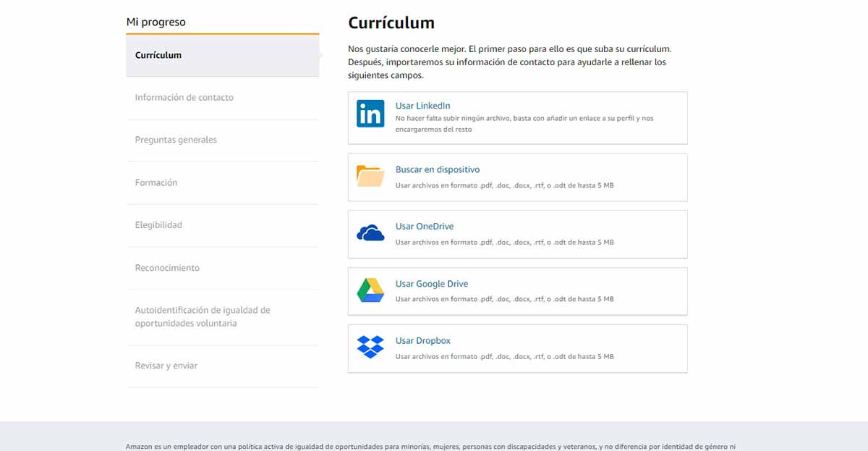Image resolution: width=868 pixels, height=451 pixels.
Task: Click the orange progress bar under 'Mi progreso'
Action: click(x=222, y=33)
